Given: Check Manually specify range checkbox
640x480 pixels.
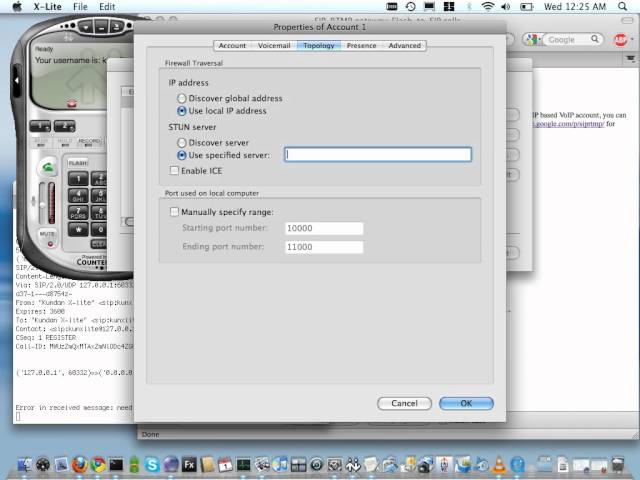Looking at the screenshot, I should [x=174, y=212].
